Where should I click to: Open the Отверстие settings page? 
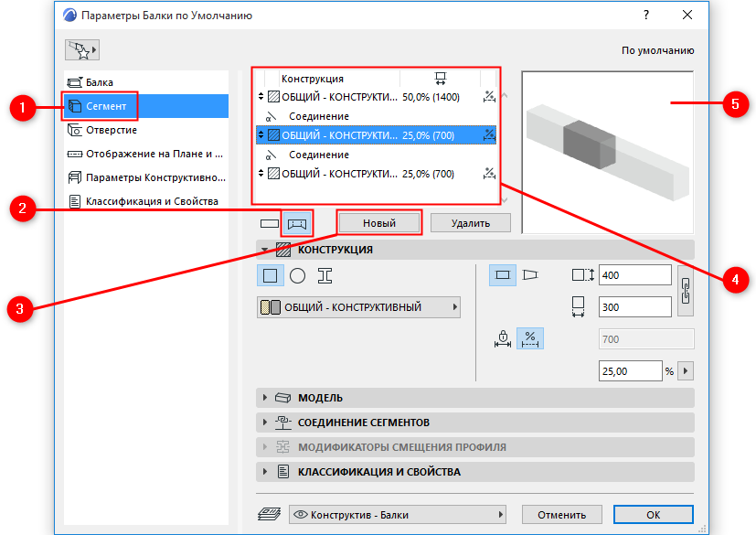coord(146,130)
